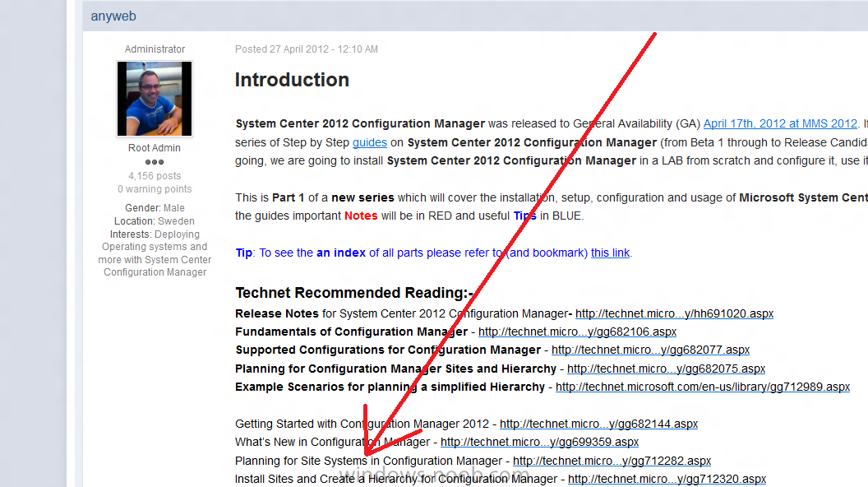This screenshot has width=868, height=487.
Task: Click the Introduction heading
Action: 292,80
